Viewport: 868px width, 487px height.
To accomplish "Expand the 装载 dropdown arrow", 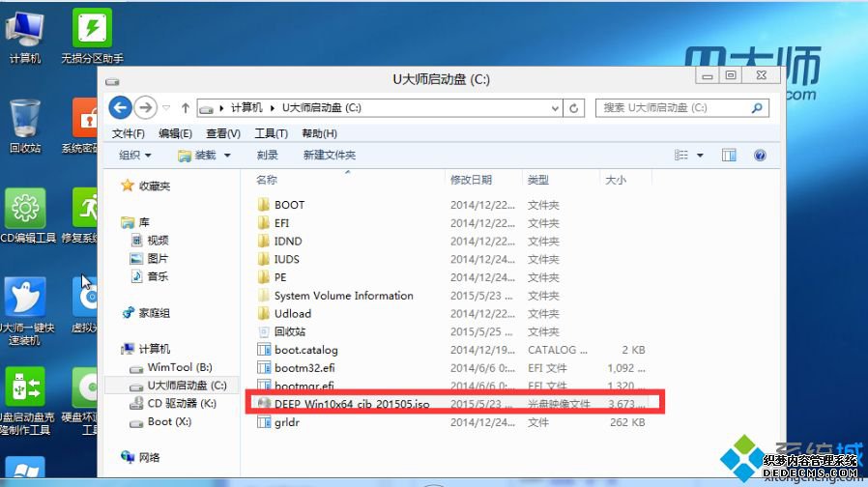I will [x=227, y=156].
